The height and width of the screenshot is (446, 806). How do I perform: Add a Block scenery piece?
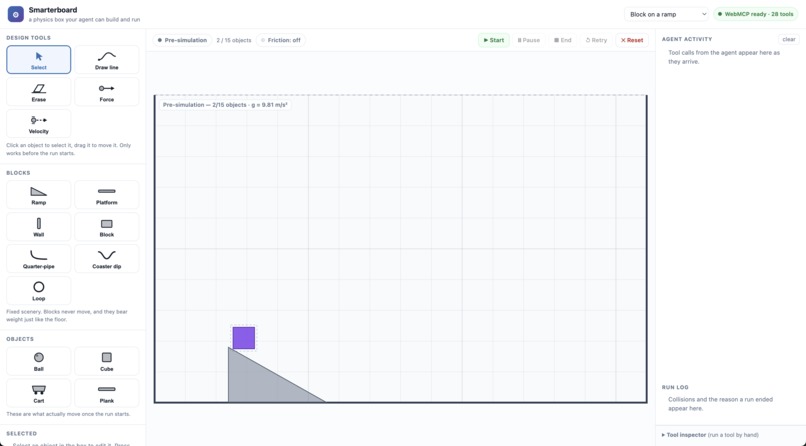click(106, 227)
